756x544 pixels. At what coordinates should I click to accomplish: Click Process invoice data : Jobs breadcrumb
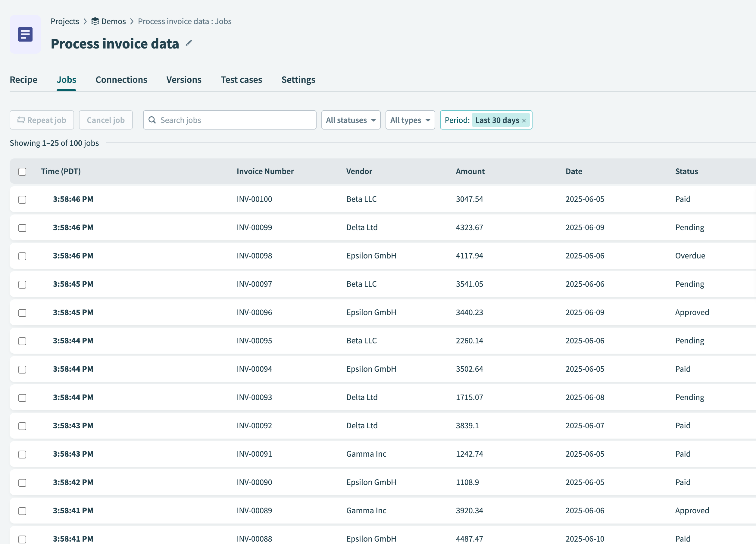(185, 21)
